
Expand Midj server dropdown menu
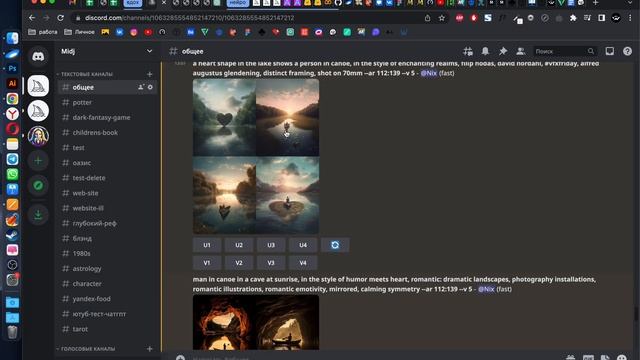point(149,51)
